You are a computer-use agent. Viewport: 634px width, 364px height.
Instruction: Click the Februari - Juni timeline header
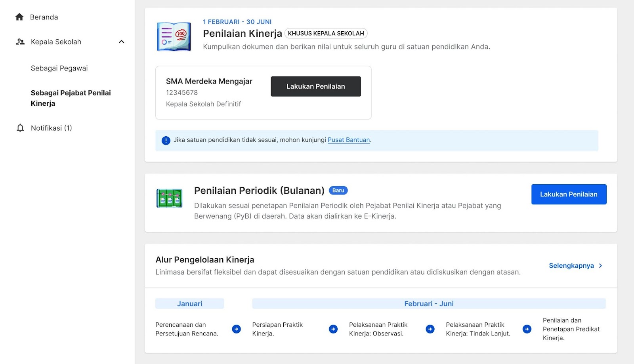tap(429, 304)
